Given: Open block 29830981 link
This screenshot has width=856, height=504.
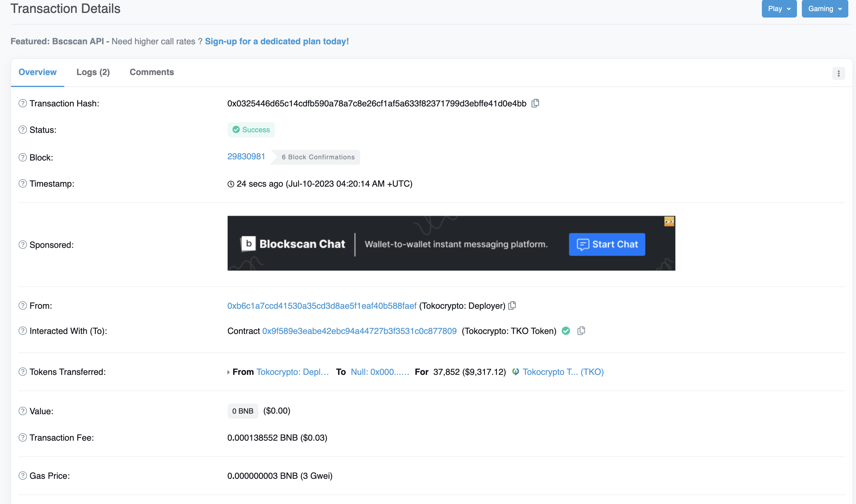Looking at the screenshot, I should point(246,156).
